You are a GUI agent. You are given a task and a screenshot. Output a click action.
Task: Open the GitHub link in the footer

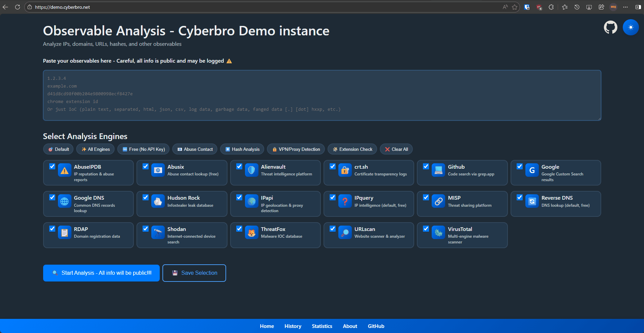(376, 326)
